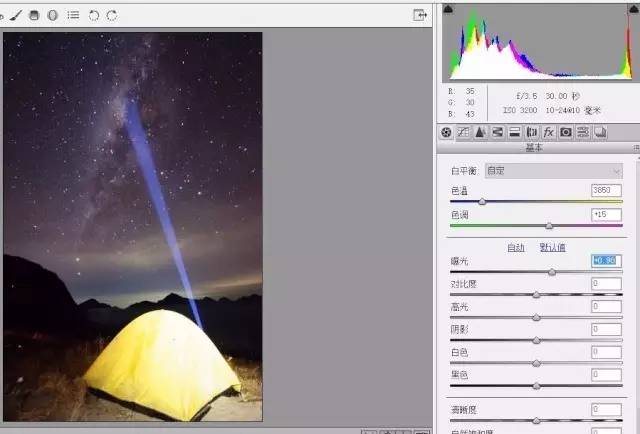
Task: Adjust the 高光 highlights slider
Action: click(x=536, y=317)
